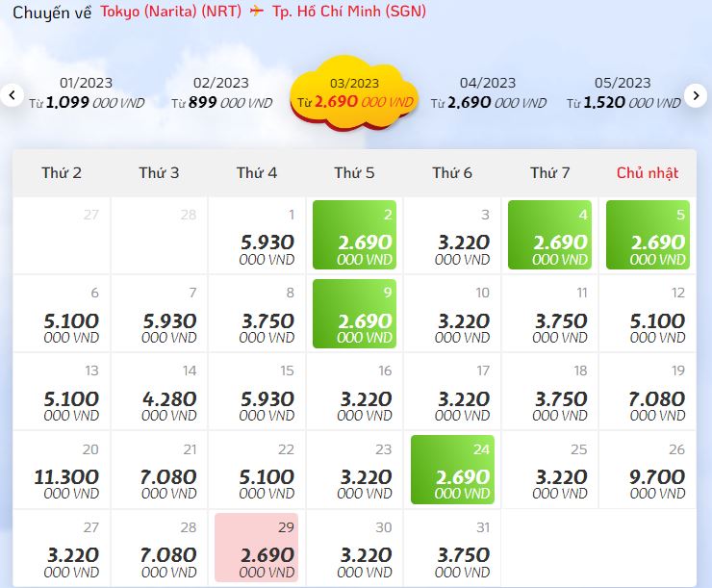Pick March 25 fare 3.220
The height and width of the screenshot is (588, 712).
tap(550, 470)
